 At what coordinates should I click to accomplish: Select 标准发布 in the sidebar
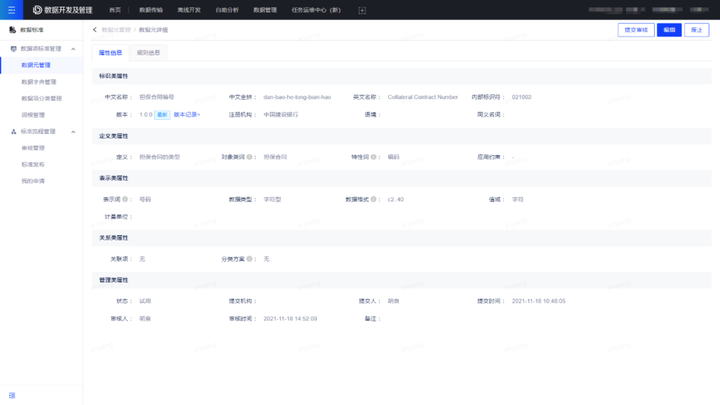(33, 164)
